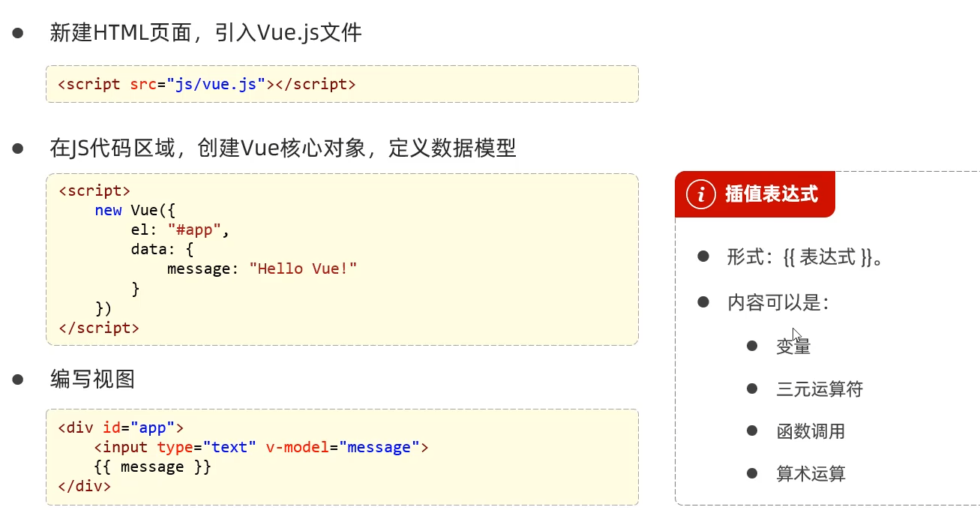Image resolution: width=980 pixels, height=510 pixels.
Task: Click the 函数调用 list item
Action: point(811,431)
